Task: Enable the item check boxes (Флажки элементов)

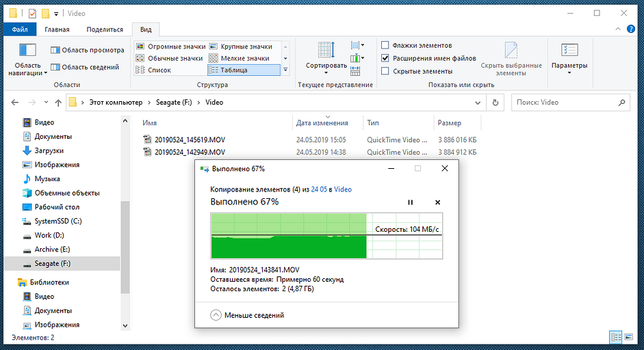Action: pos(385,46)
